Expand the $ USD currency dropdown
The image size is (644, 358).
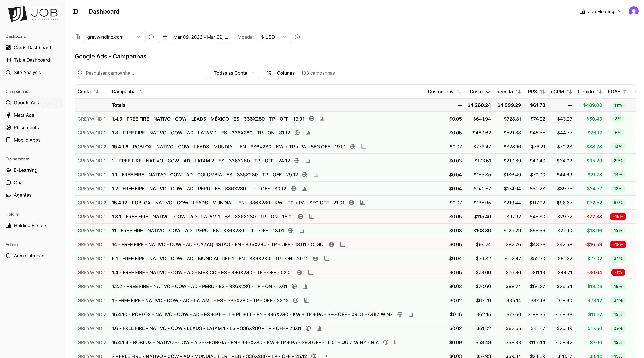(274, 37)
